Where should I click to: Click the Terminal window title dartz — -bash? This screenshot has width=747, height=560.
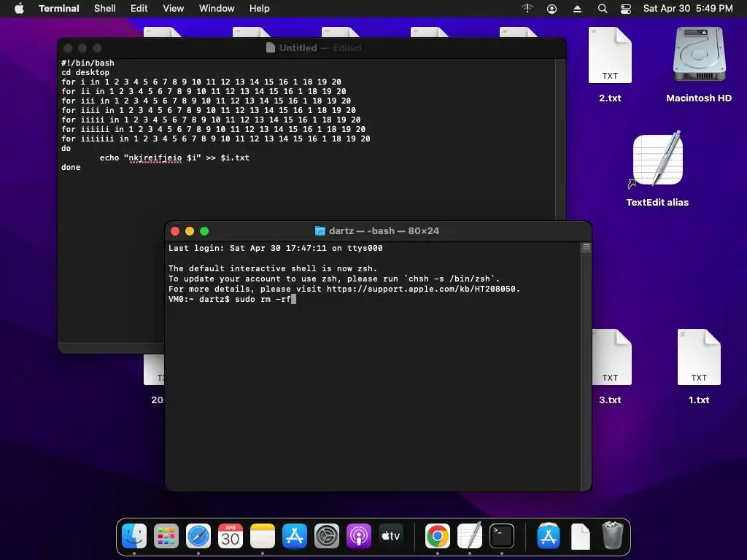[384, 231]
